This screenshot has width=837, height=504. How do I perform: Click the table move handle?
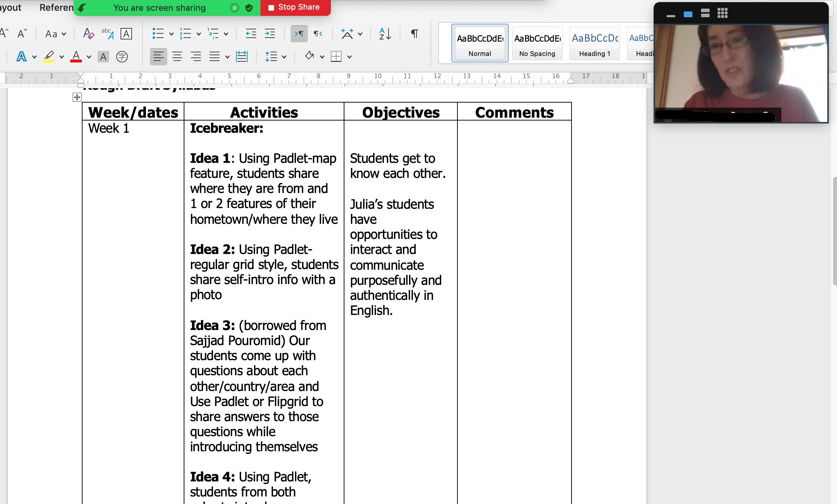click(x=77, y=97)
